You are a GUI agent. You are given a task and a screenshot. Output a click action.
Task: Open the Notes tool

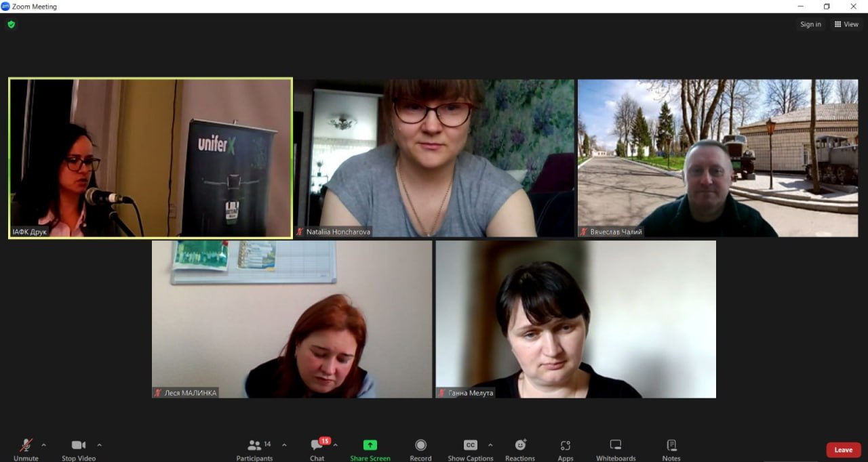point(671,446)
